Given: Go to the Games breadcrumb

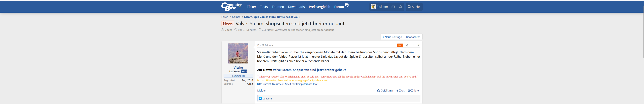Looking at the screenshot, I should point(236,17).
